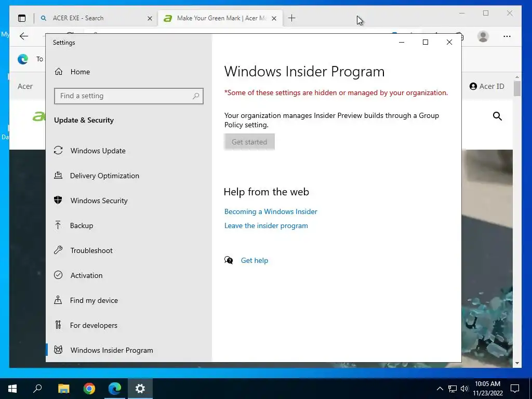Click the browser page scrollbar down arrow

click(x=517, y=363)
